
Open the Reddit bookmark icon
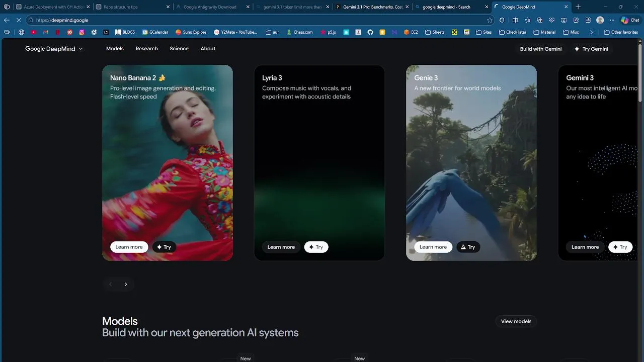pyautogui.click(x=69, y=32)
